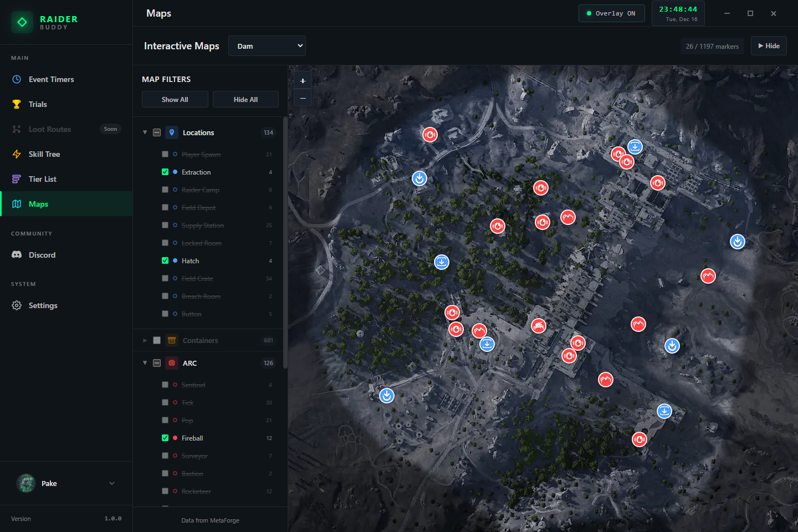The height and width of the screenshot is (532, 798).
Task: Click the ARC category robot icon
Action: 172,363
